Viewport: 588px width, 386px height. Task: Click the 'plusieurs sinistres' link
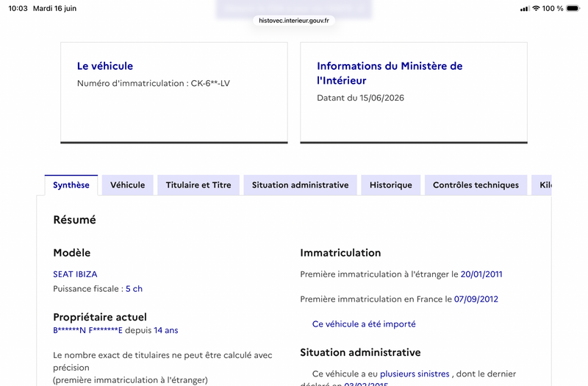coord(415,374)
